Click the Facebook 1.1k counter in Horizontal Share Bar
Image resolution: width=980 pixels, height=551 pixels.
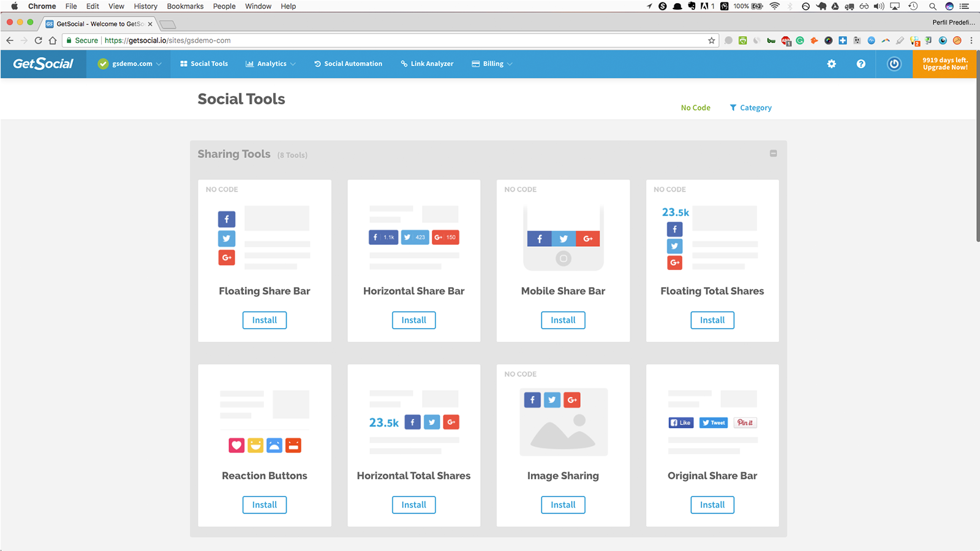point(383,237)
